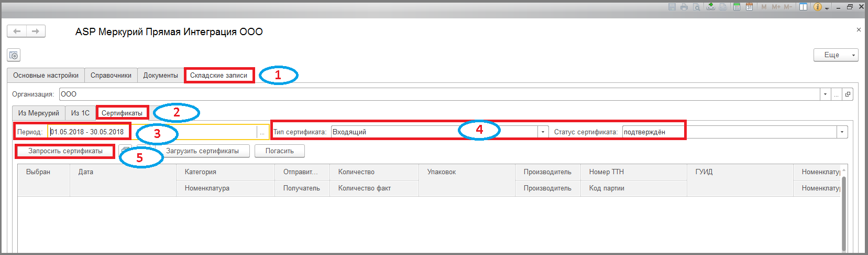The width and height of the screenshot is (868, 255).
Task: Expand the Организация dropdown arrow
Action: tap(826, 94)
